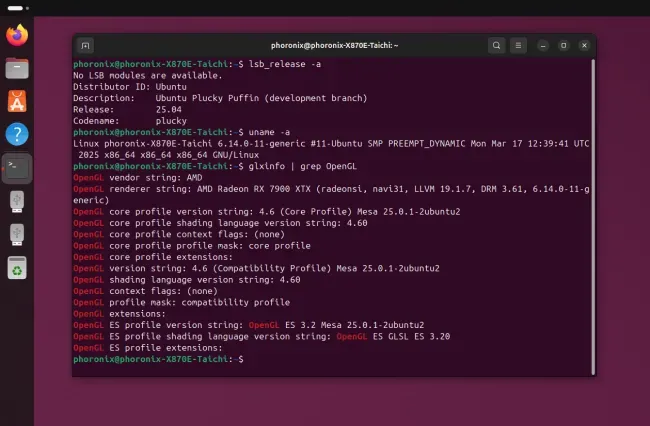Screen dimensions: 650x426
Task: Close the terminal window
Action: [x=585, y=46]
